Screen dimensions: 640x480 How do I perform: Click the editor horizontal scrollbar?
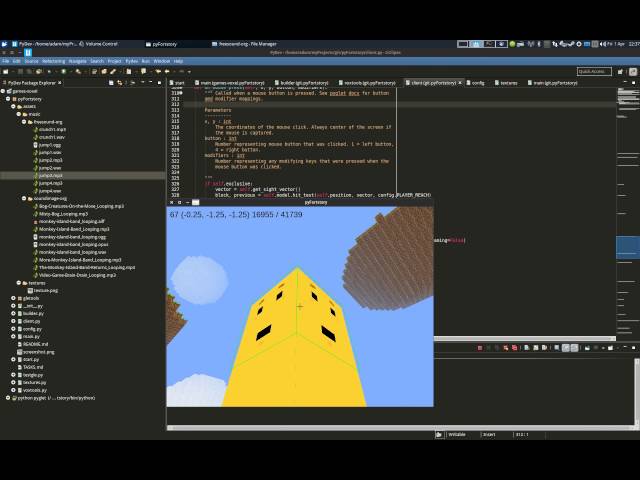click(524, 338)
